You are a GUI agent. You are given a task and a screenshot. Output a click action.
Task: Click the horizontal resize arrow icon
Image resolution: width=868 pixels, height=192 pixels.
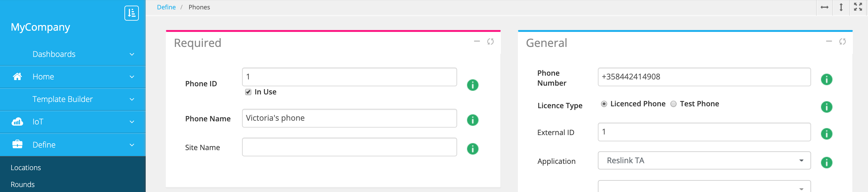[x=825, y=7]
